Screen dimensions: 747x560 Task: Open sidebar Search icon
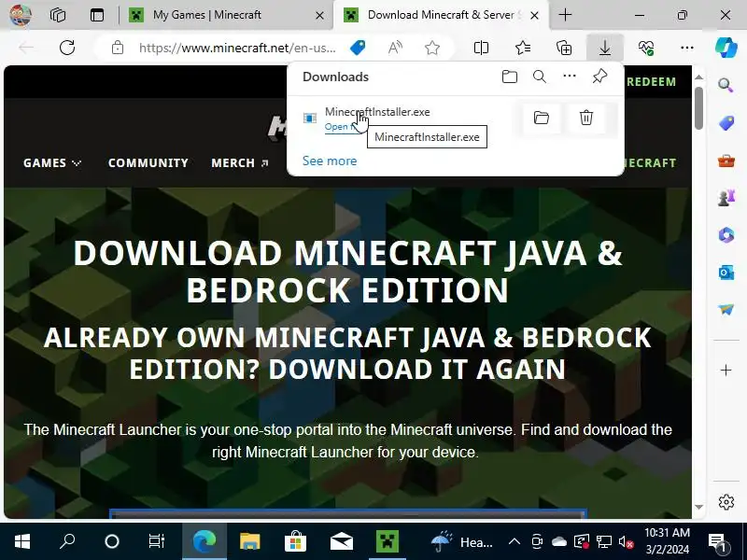[x=726, y=85]
